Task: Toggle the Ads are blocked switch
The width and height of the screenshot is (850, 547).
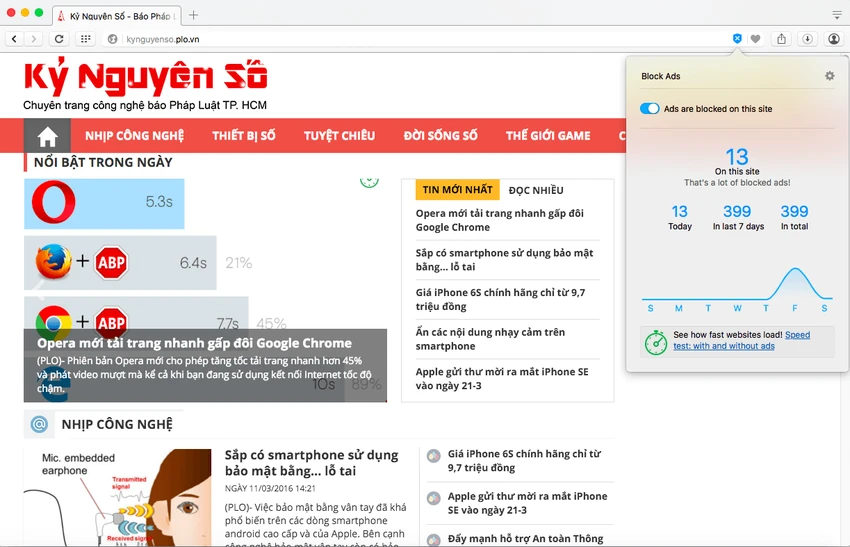Action: point(649,108)
